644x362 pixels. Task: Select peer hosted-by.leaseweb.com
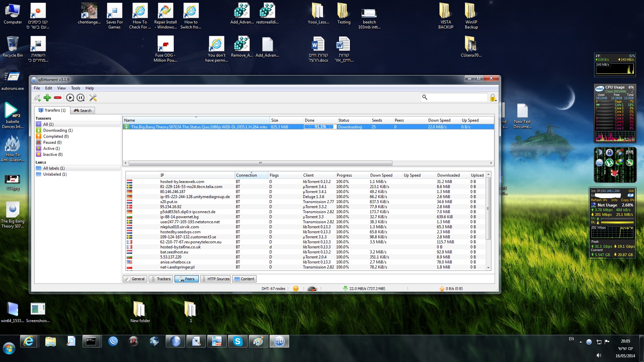306,182
